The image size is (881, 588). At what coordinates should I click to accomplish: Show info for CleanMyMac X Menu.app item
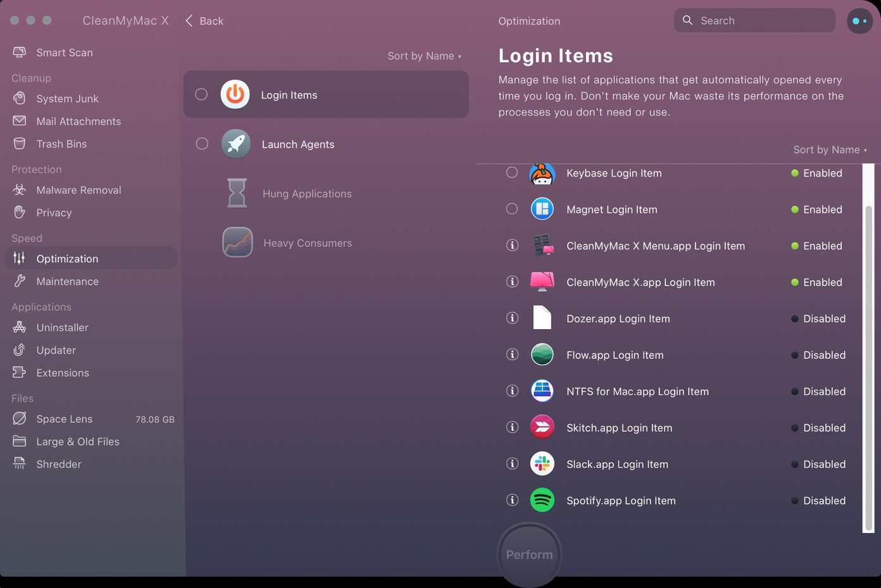click(x=512, y=245)
